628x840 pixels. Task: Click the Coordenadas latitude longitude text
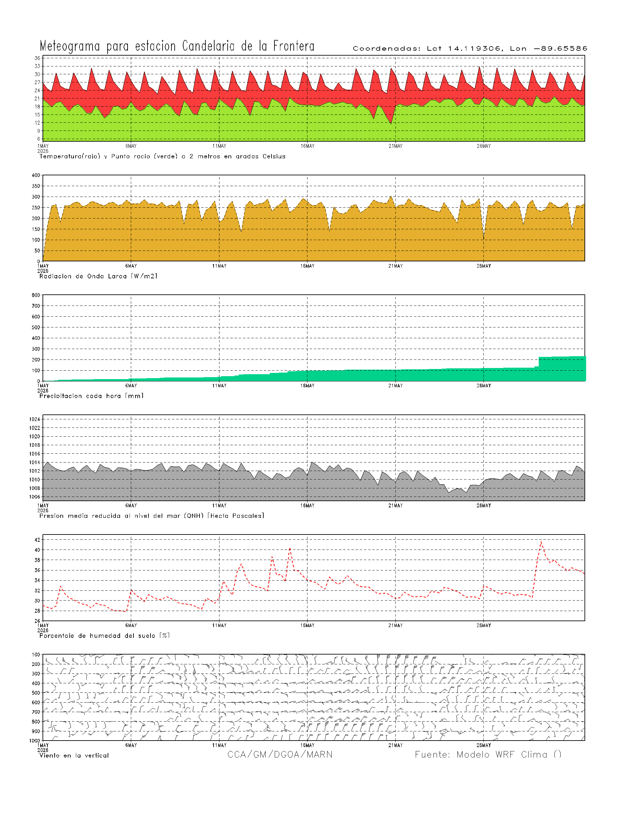(x=470, y=48)
